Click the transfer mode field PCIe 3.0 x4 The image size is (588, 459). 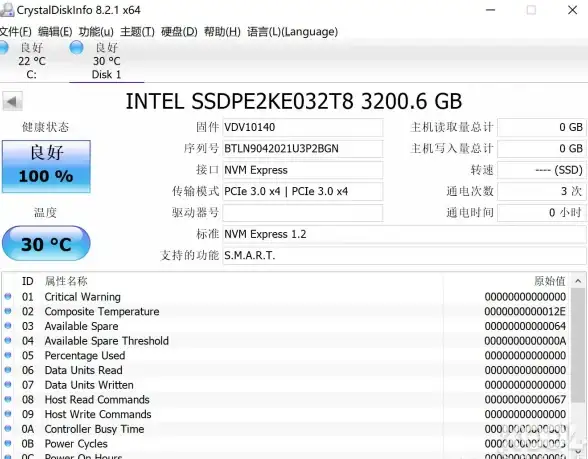(x=303, y=192)
